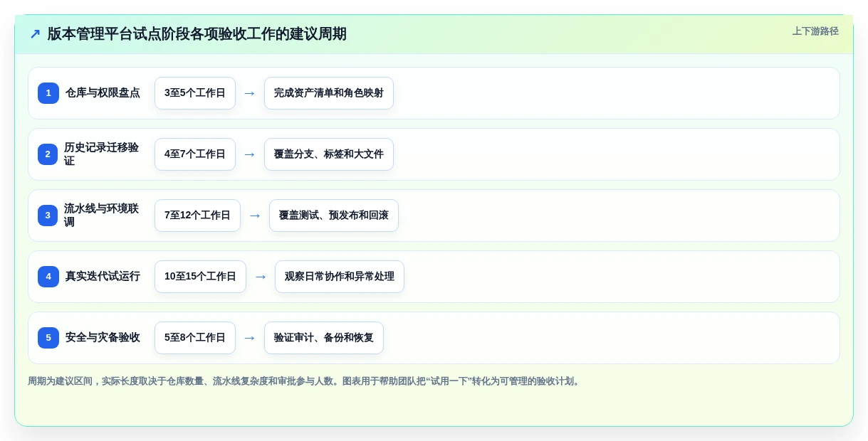
Task: Click the 7至12个工作日 duration box
Action: (197, 216)
